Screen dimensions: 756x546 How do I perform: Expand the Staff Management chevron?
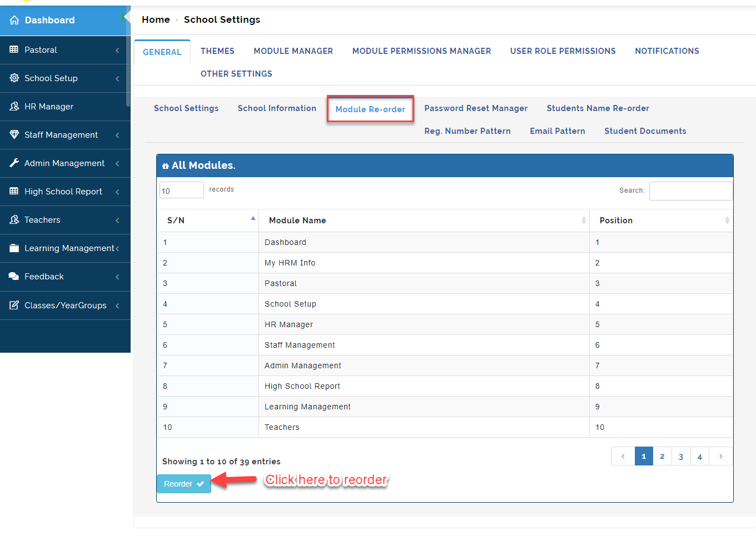[x=117, y=136]
